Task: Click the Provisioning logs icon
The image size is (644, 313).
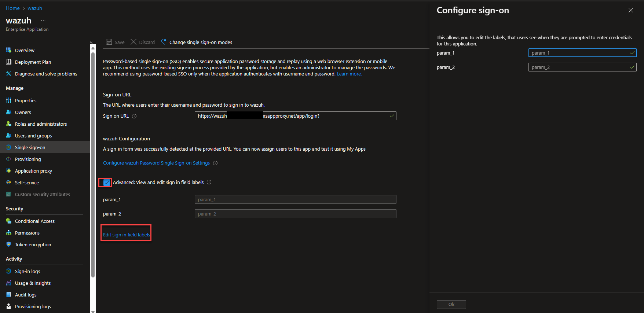Action: 9,306
